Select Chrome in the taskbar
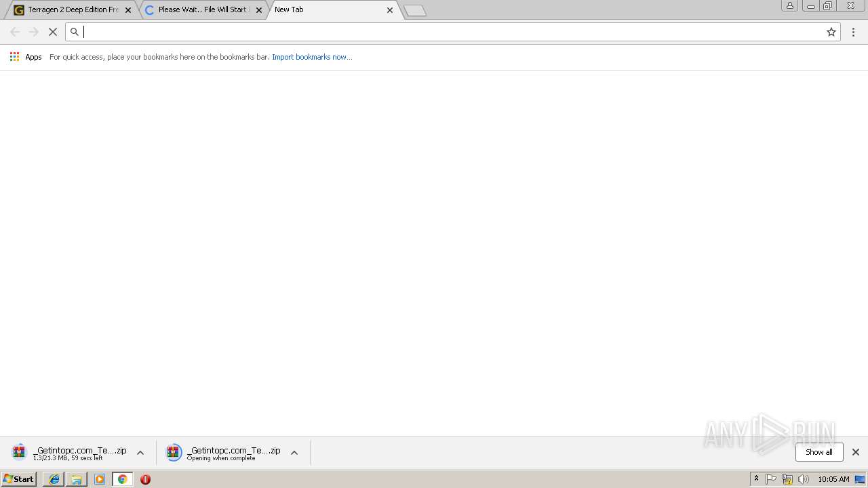This screenshot has width=868, height=488. click(122, 479)
